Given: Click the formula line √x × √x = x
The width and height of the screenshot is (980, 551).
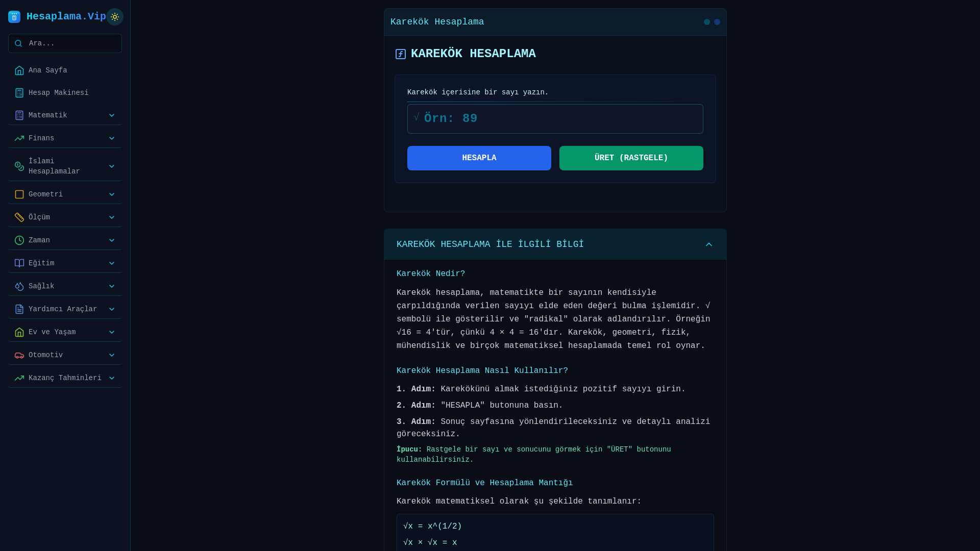Looking at the screenshot, I should tap(430, 543).
